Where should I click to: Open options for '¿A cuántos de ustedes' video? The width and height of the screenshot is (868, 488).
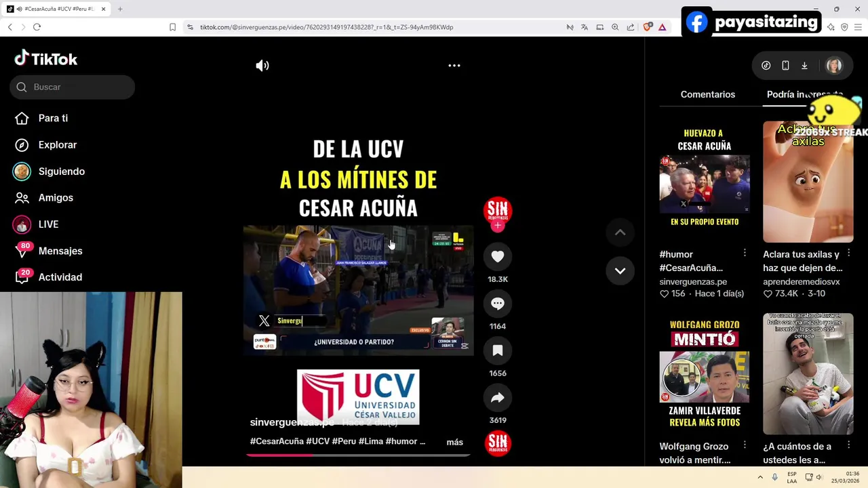pyautogui.click(x=848, y=445)
